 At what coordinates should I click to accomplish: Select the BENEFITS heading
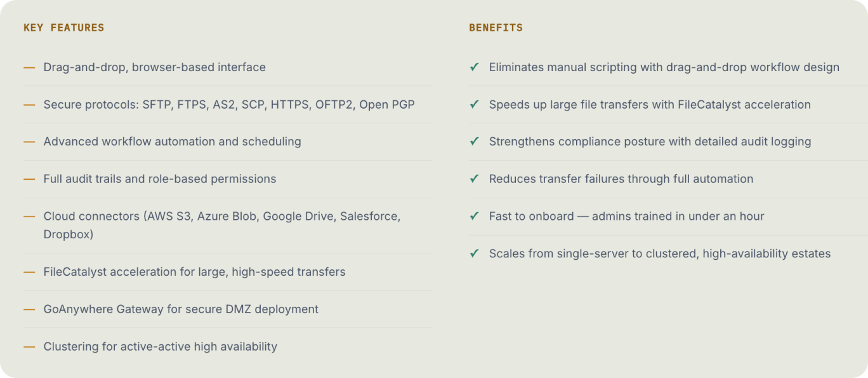coord(496,28)
